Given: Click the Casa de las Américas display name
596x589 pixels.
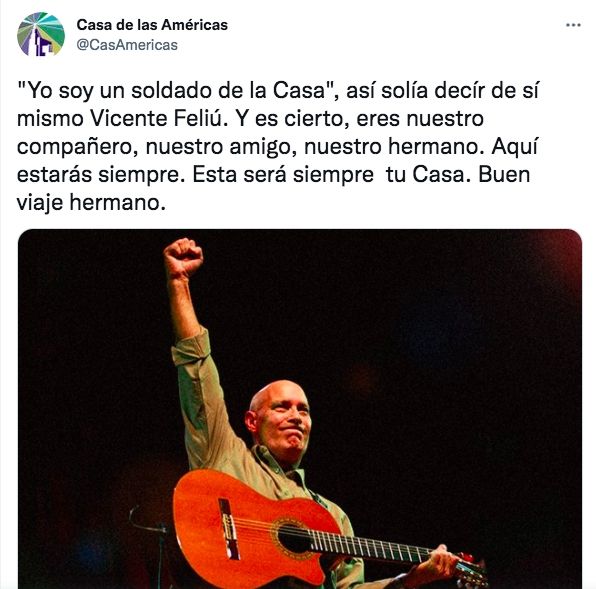Looking at the screenshot, I should tap(152, 25).
